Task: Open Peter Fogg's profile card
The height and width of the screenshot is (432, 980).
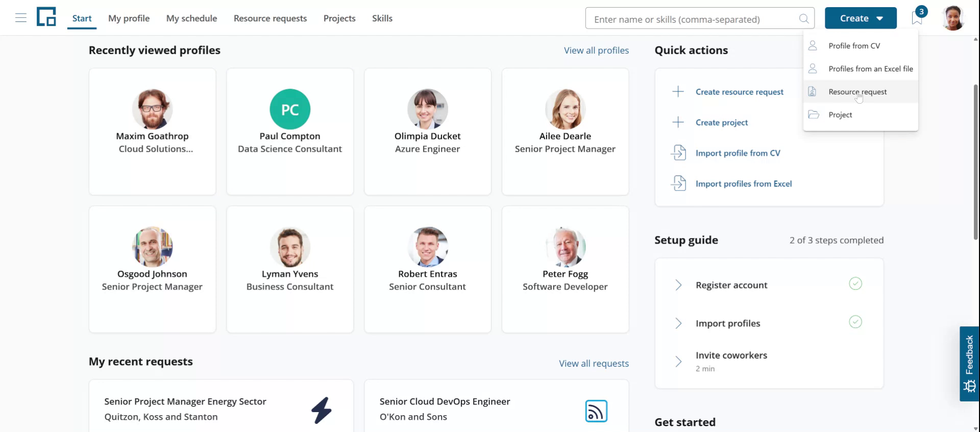Action: click(565, 270)
